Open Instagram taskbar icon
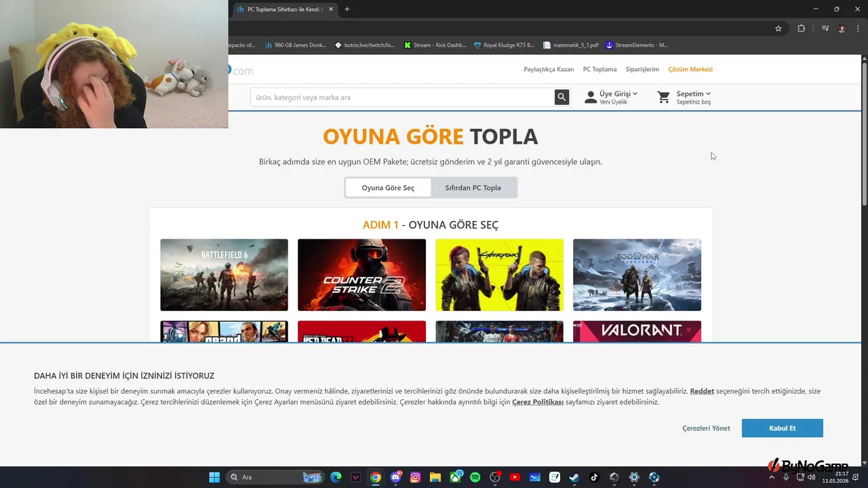The width and height of the screenshot is (868, 488). click(415, 477)
